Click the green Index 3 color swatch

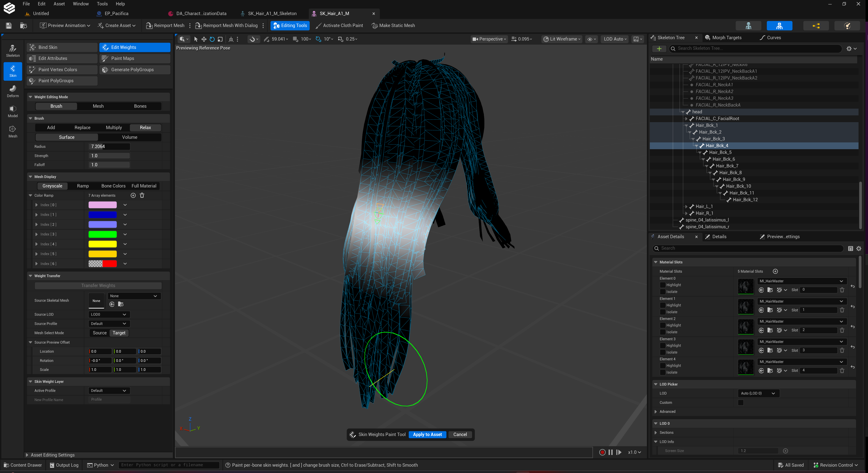(x=102, y=234)
